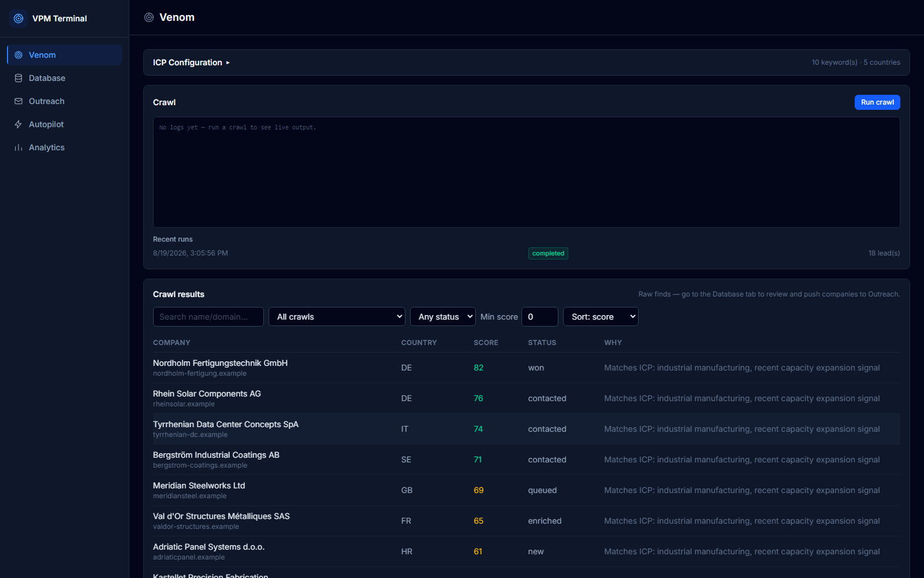The width and height of the screenshot is (924, 578).
Task: Click the WHY column header
Action: pyautogui.click(x=613, y=343)
